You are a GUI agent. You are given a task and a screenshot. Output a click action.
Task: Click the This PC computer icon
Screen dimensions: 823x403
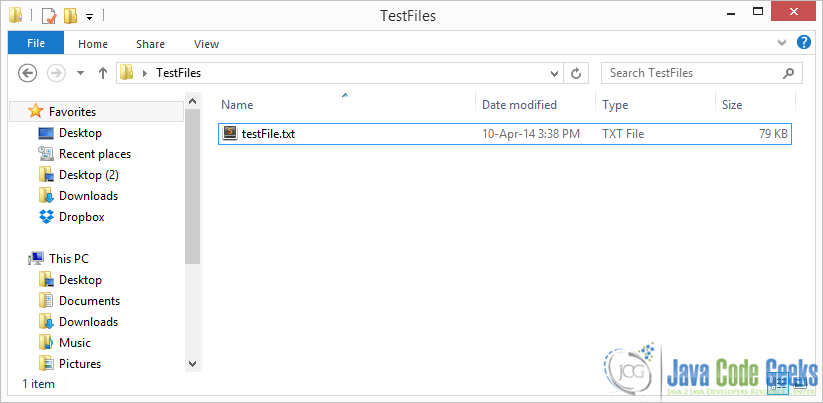pos(36,258)
